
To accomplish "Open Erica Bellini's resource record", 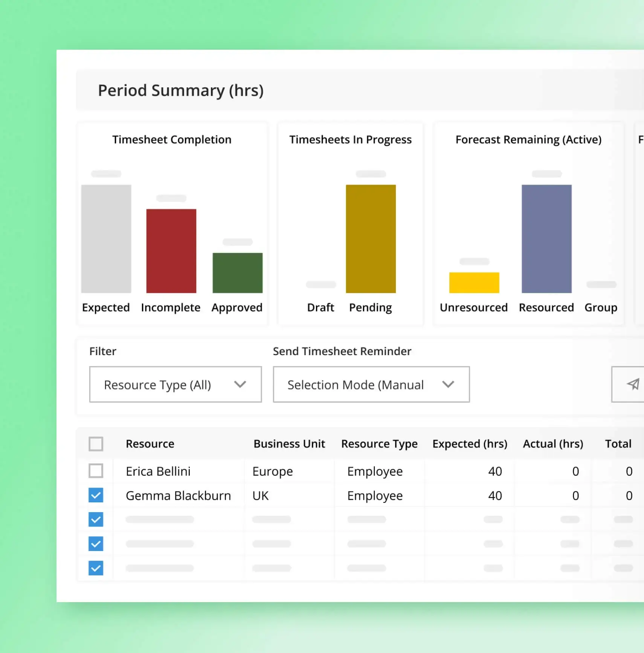I will (x=158, y=471).
